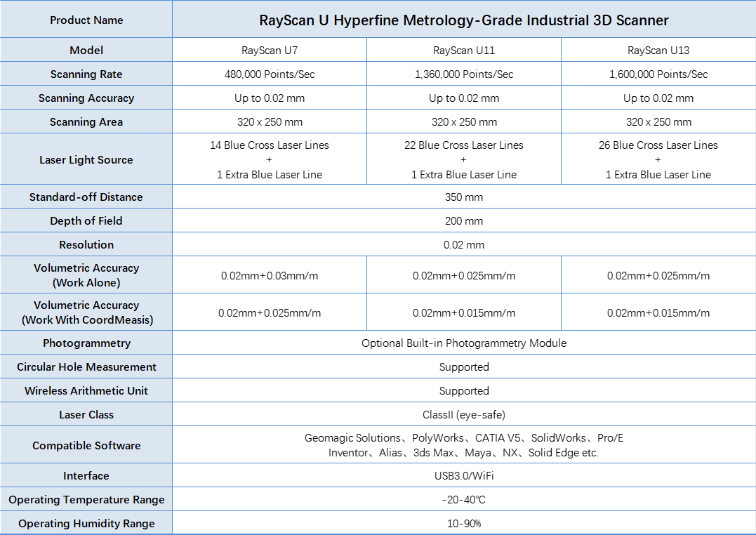Click the "Standard-off Distance" row label

(x=86, y=197)
